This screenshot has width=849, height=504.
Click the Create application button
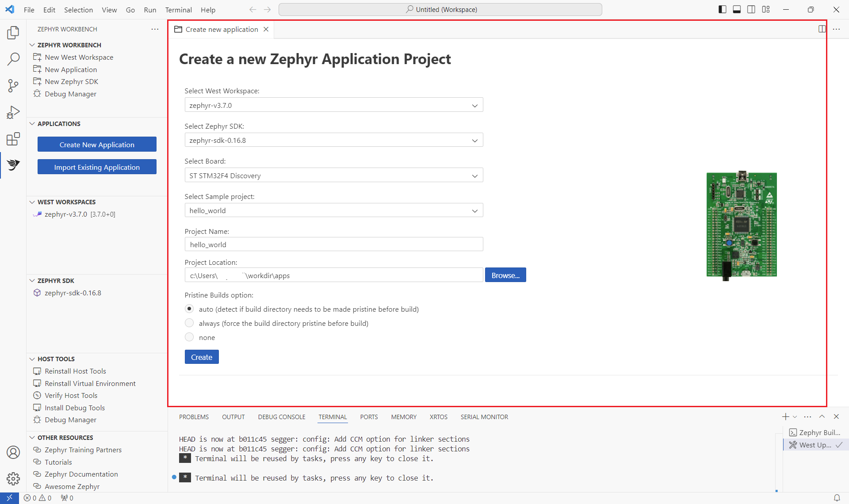pos(201,356)
